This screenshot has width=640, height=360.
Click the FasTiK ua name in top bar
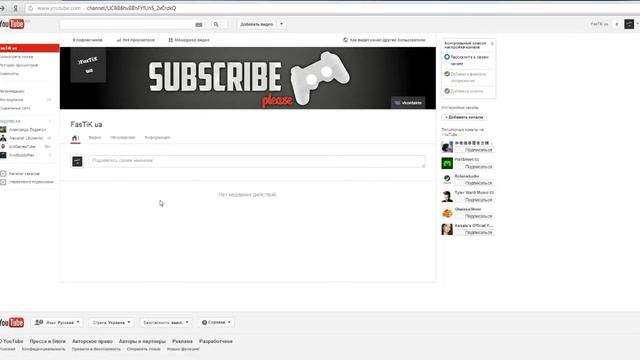tap(599, 24)
